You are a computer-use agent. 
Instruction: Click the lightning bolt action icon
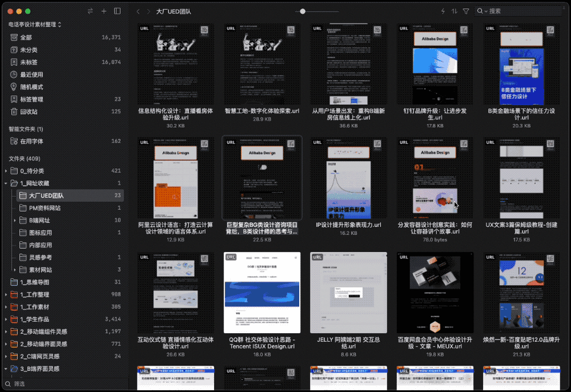click(x=443, y=11)
